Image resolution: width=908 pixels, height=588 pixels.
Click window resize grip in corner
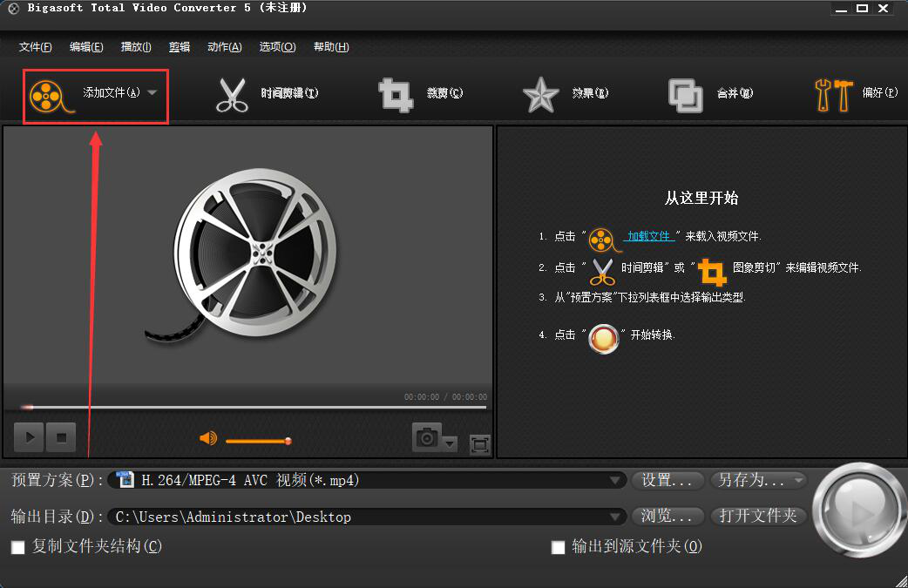tap(900, 581)
